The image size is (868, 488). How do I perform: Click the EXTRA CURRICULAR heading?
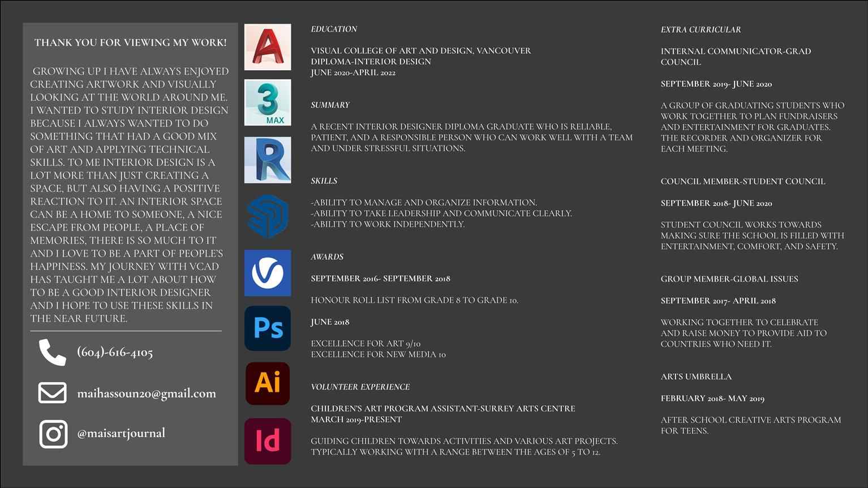[701, 29]
